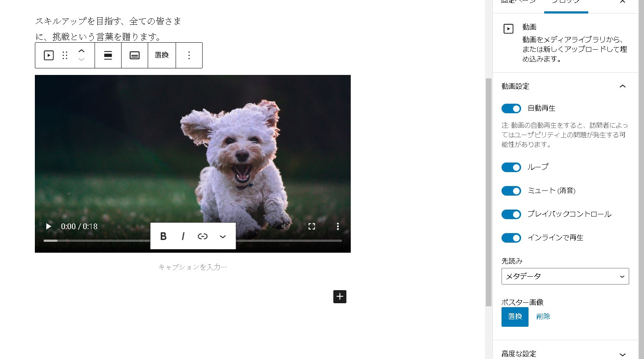Viewport: 644px width, 359px height.
Task: Click the caption icon in toolbar
Action: tap(135, 55)
